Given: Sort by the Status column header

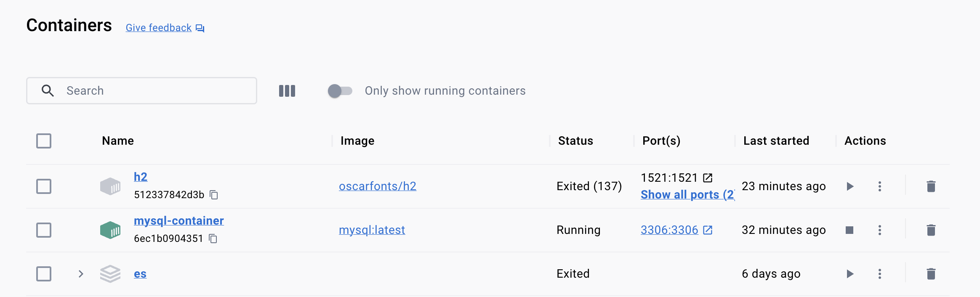Looking at the screenshot, I should click(x=575, y=141).
